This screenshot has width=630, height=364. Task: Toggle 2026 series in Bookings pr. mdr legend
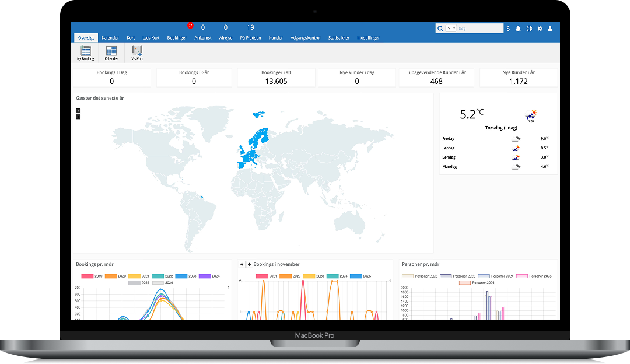point(163,283)
